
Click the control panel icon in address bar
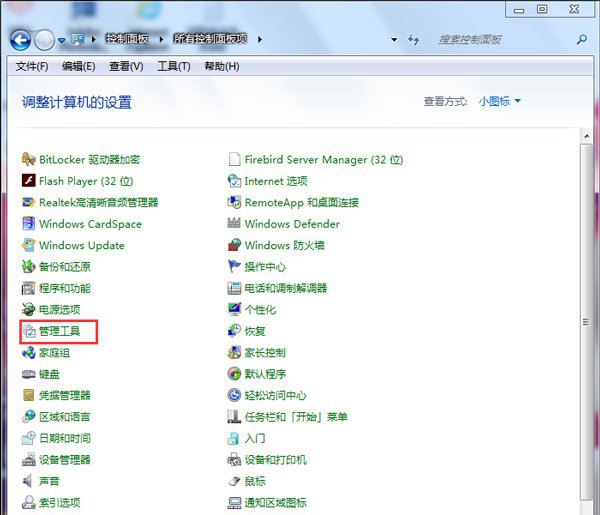click(78, 39)
